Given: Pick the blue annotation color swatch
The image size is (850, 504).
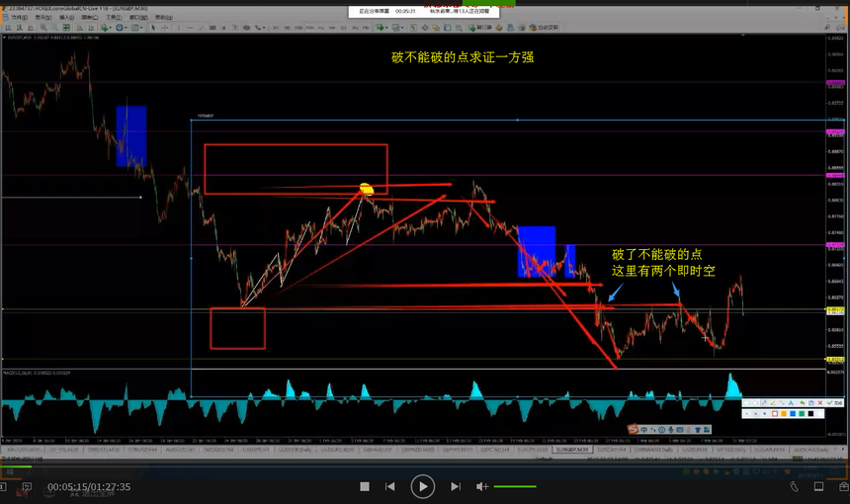Looking at the screenshot, I should coord(793,413).
